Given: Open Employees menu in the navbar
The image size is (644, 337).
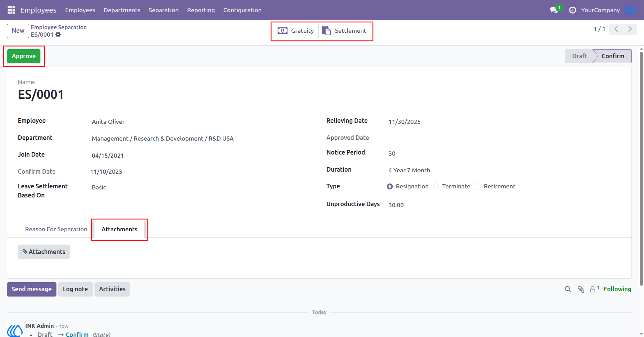Looking at the screenshot, I should point(80,10).
